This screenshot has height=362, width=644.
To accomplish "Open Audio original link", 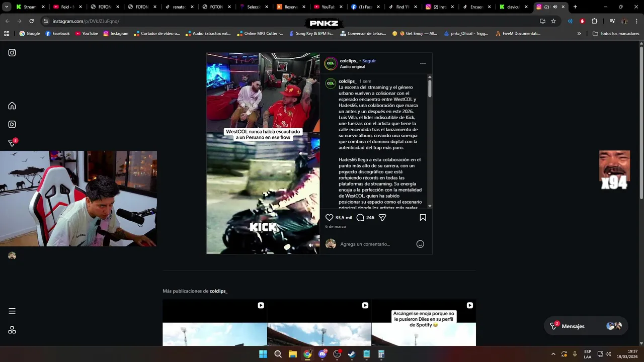I will [352, 67].
